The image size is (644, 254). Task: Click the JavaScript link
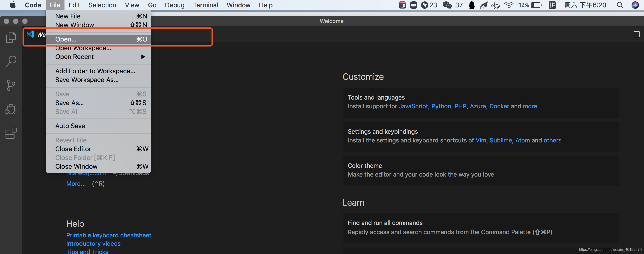[x=413, y=106]
